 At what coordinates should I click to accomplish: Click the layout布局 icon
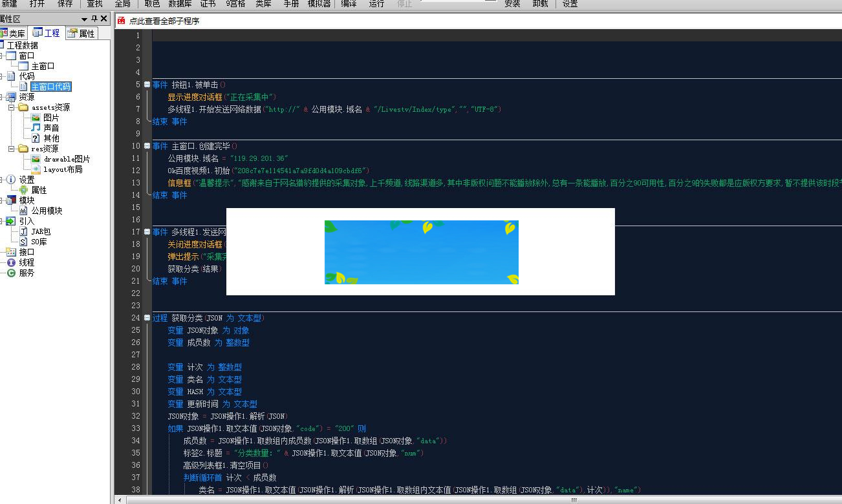coord(36,169)
